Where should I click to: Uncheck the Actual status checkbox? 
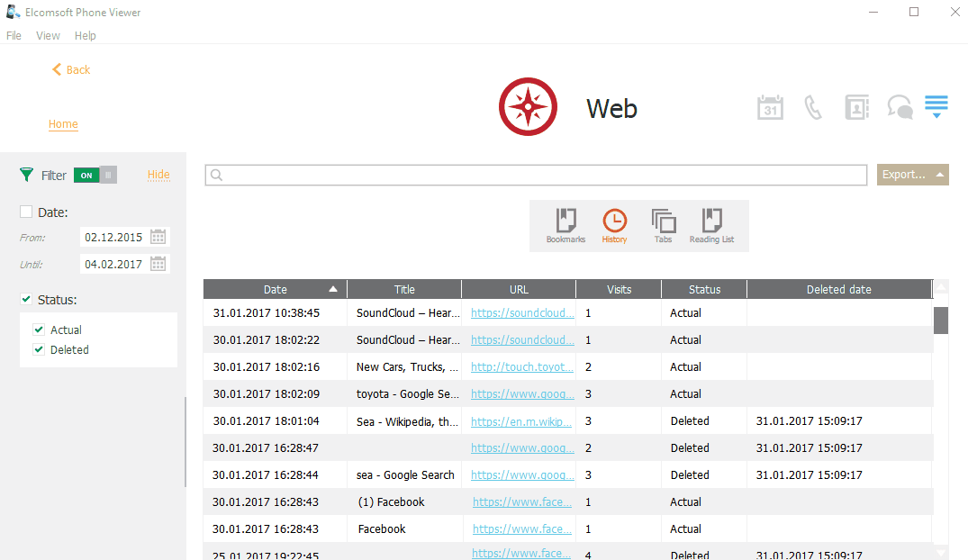coord(39,330)
